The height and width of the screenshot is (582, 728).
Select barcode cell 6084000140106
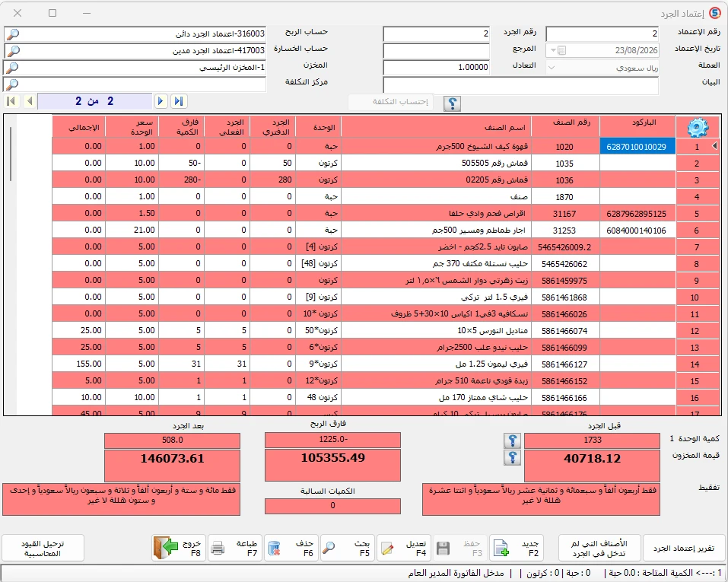click(x=637, y=231)
